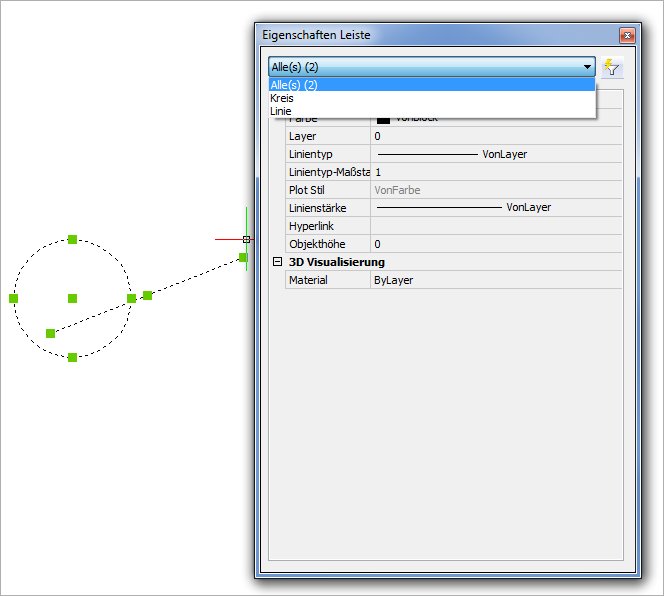Screen dimensions: 664x596
Task: Click the quick select filter icon
Action: (612, 68)
